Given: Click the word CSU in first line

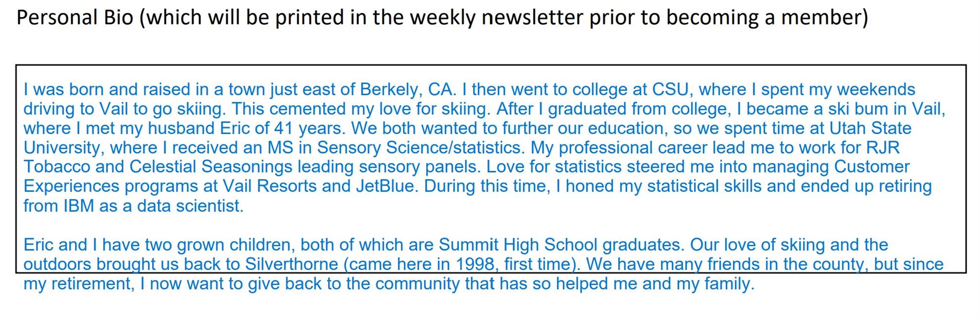Looking at the screenshot, I should (x=670, y=90).
